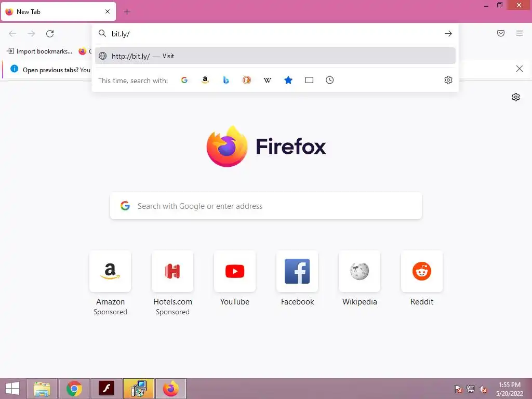Search this time with Google icon
Viewport: 532px width, 399px height.
click(184, 80)
